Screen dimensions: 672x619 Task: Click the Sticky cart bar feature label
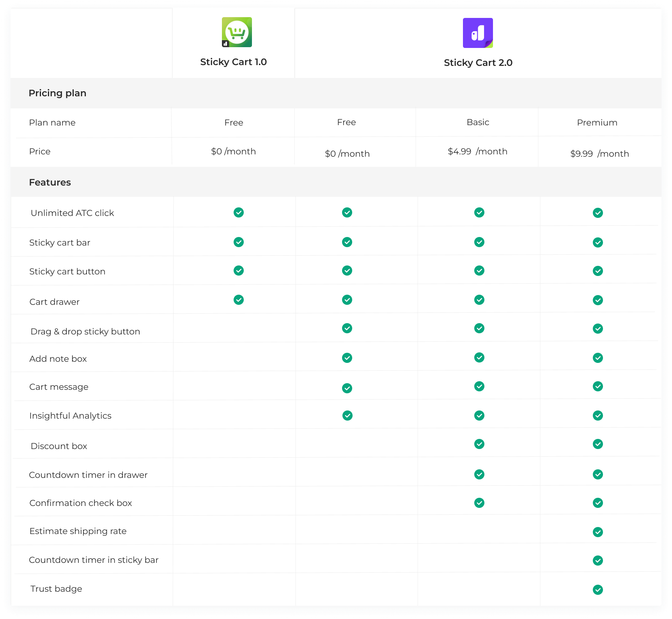pos(60,243)
